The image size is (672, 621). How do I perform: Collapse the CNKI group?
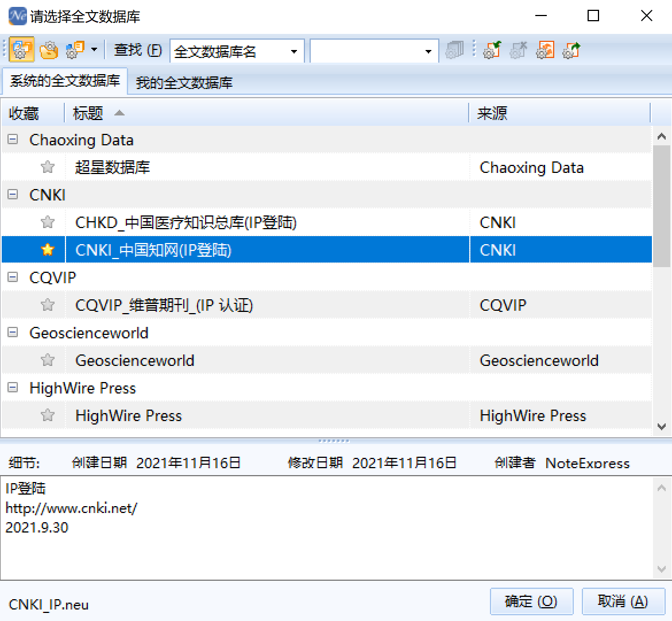pyautogui.click(x=13, y=195)
